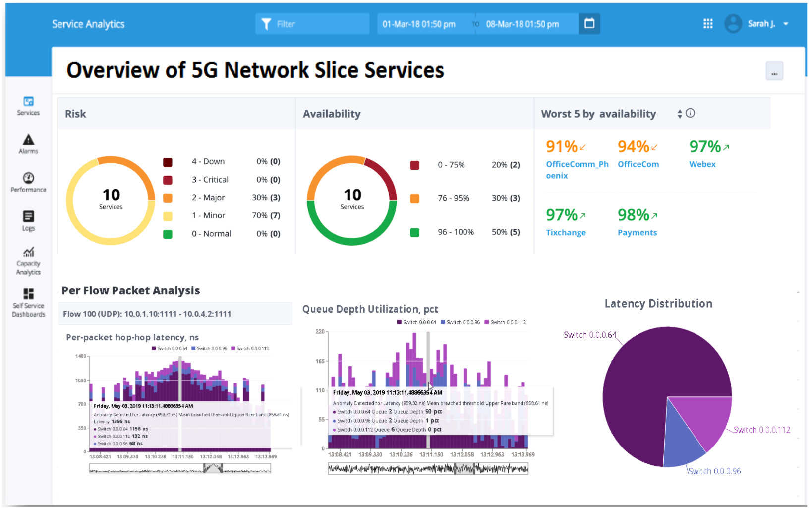Viewport: 812px width, 511px height.
Task: Open the OfficeComm_Phoenix service link
Action: 577,170
